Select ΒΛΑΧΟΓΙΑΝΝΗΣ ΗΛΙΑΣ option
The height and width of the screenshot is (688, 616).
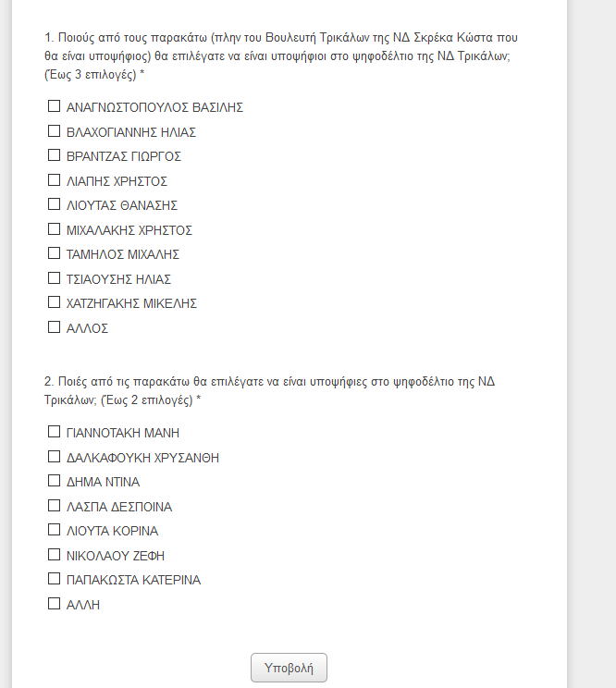tap(54, 132)
